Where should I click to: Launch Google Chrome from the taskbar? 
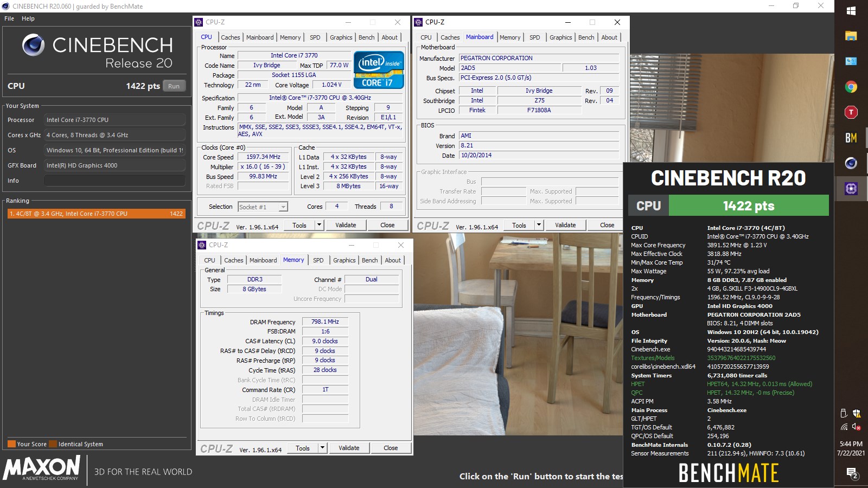(851, 87)
